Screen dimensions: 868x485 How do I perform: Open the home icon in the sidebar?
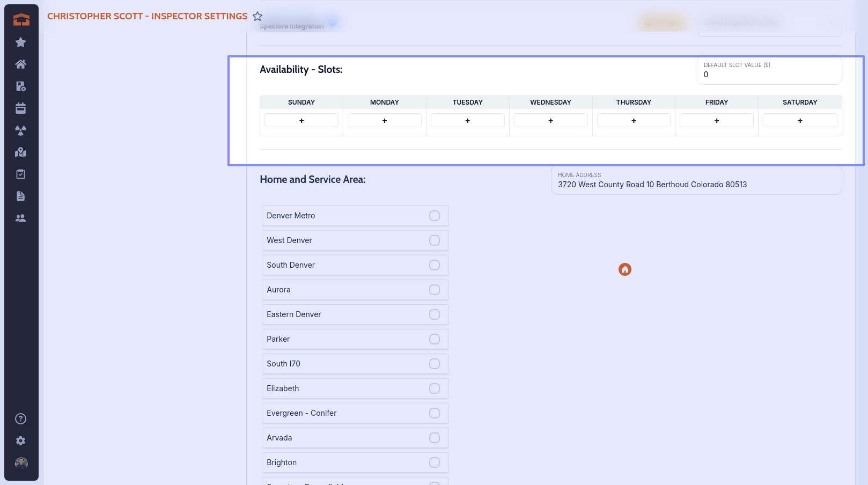(21, 64)
